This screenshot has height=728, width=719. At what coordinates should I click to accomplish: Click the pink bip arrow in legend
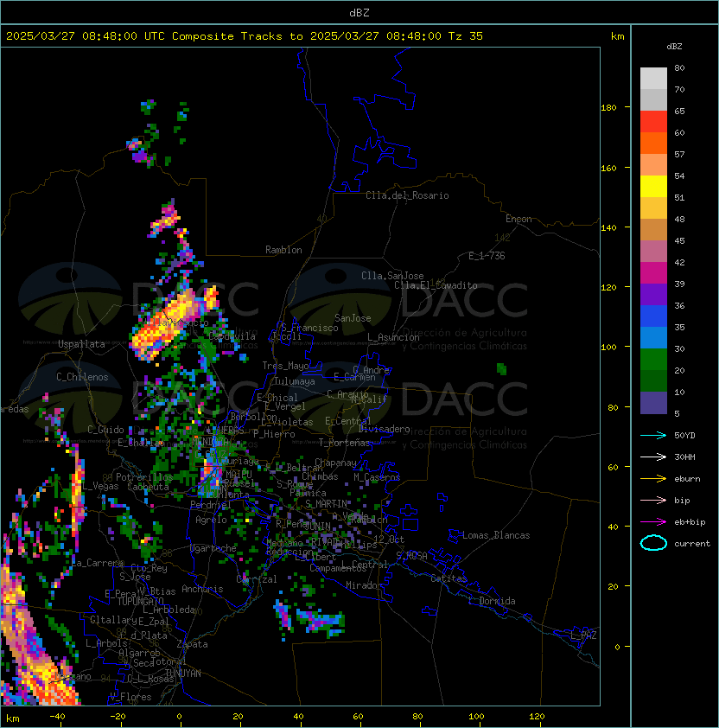click(653, 501)
